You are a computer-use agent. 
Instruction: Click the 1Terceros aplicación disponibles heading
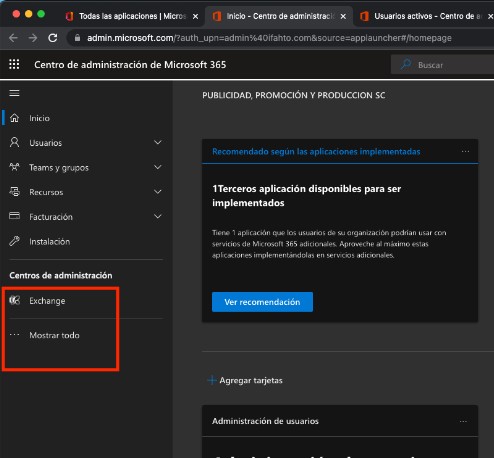[x=307, y=196]
